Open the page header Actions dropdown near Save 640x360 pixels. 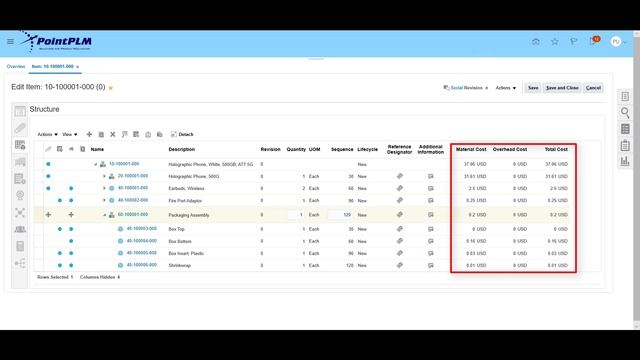point(506,88)
